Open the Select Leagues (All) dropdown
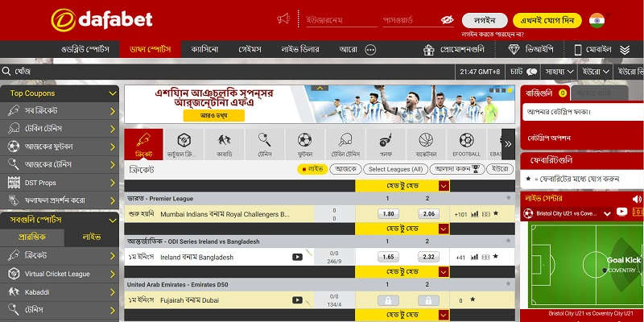The image size is (644, 322). (x=394, y=169)
